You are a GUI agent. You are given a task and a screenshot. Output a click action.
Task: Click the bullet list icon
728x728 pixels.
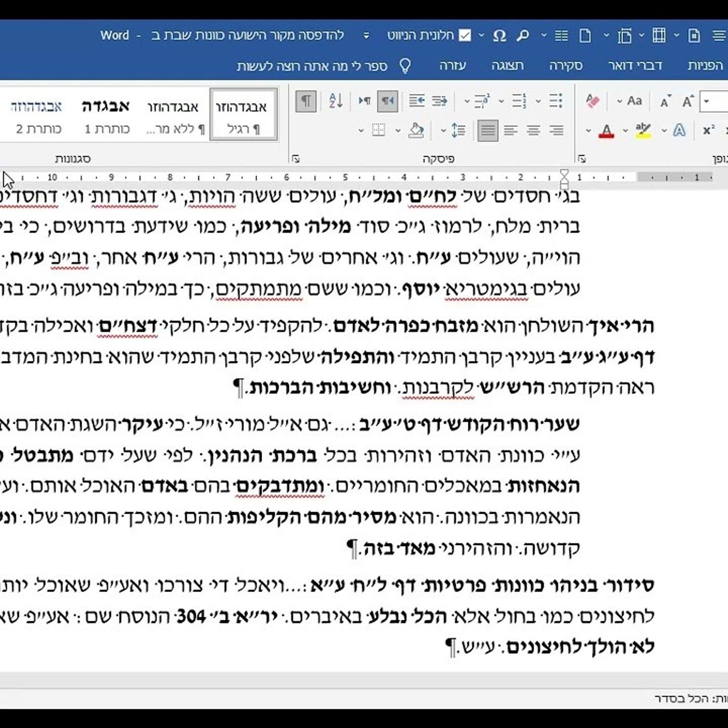(555, 101)
